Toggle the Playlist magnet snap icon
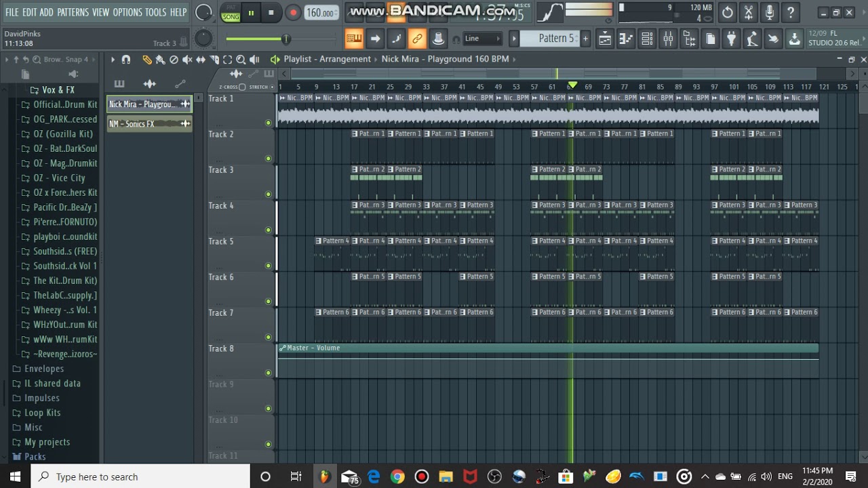 pyautogui.click(x=125, y=60)
